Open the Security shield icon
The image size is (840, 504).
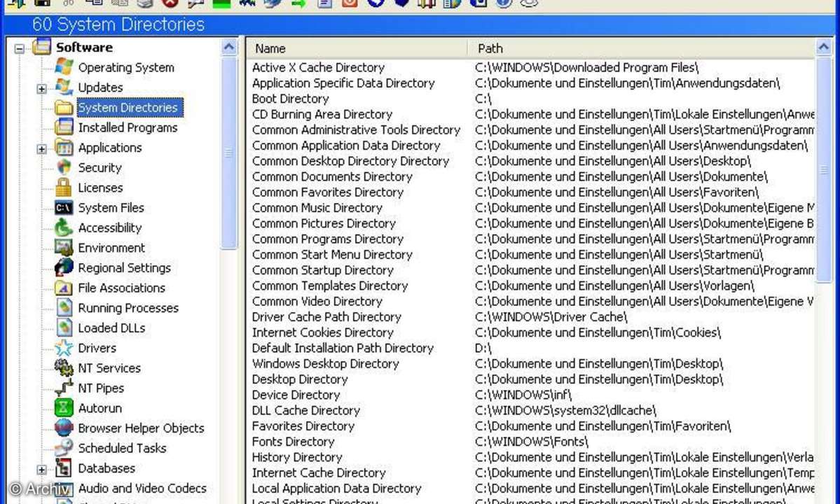[64, 167]
